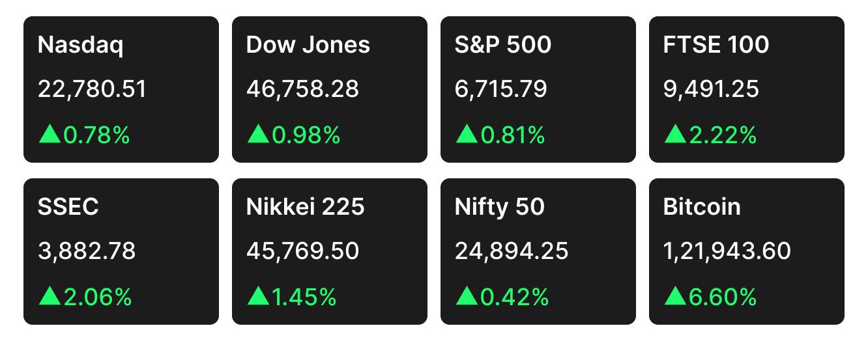This screenshot has height=341, width=868.
Task: Select the S&P 500 title
Action: click(502, 45)
